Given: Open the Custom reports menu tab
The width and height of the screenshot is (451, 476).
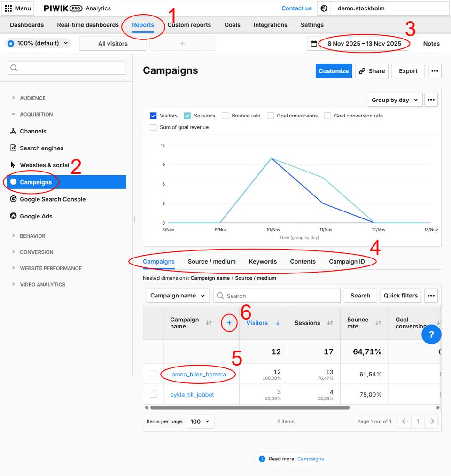Looking at the screenshot, I should point(189,25).
